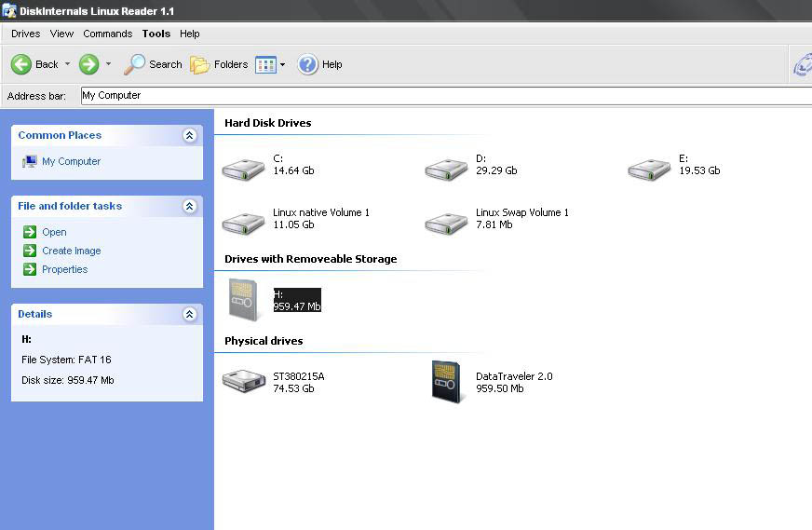Click the green Forward arrow icon
812x530 pixels.
click(x=88, y=64)
